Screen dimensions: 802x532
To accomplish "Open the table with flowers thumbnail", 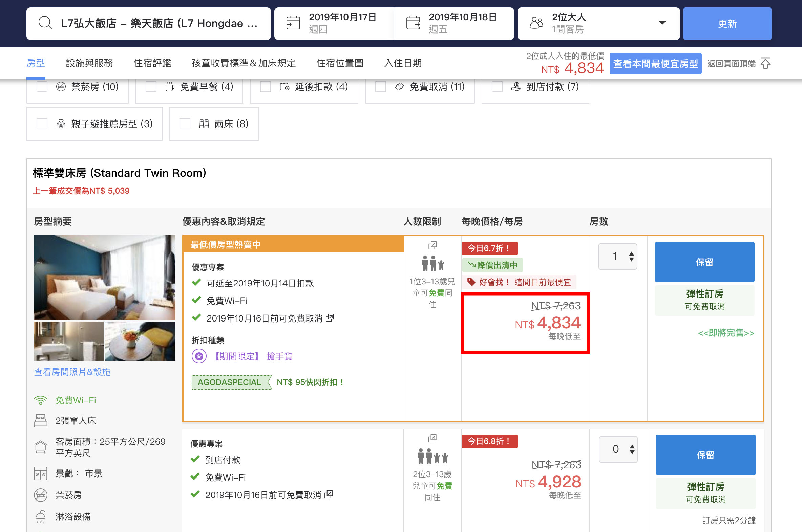I will tap(140, 341).
